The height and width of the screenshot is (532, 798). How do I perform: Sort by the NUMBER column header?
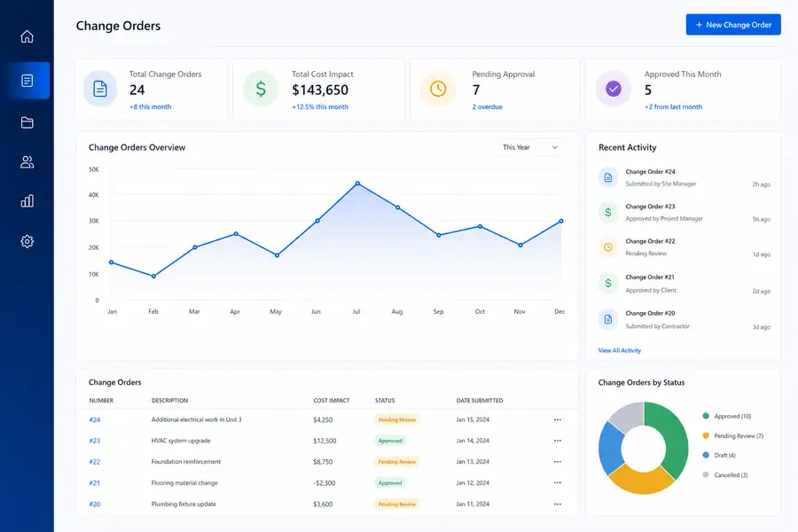pos(101,401)
